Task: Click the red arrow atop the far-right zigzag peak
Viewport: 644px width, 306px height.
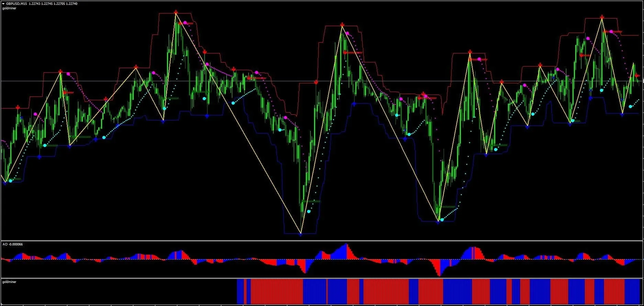Action: (602, 17)
